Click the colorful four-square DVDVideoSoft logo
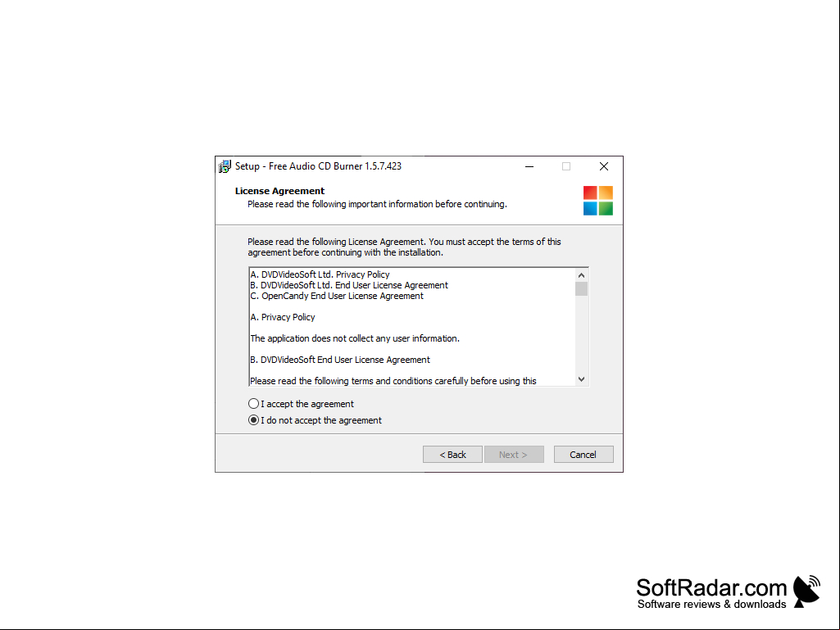Image resolution: width=840 pixels, height=630 pixels. (598, 201)
